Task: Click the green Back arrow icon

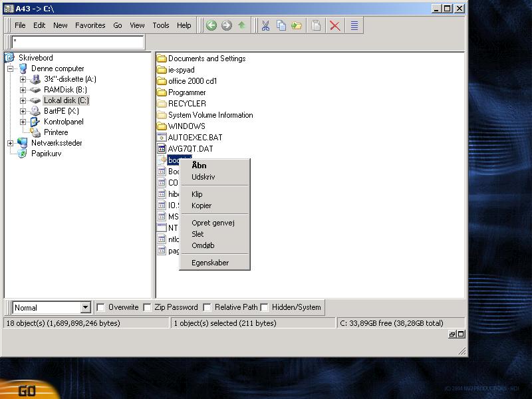Action: point(211,25)
